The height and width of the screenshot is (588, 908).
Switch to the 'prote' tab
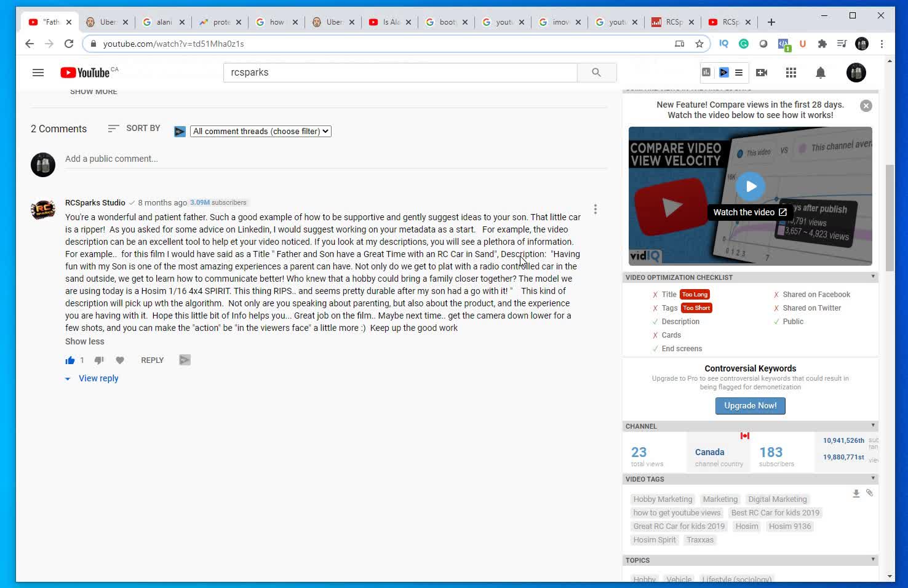click(x=220, y=22)
